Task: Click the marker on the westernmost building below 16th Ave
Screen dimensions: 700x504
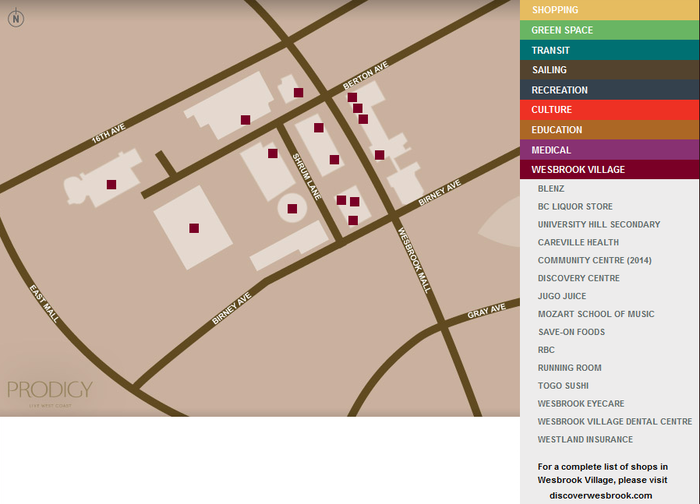Action: click(x=112, y=184)
